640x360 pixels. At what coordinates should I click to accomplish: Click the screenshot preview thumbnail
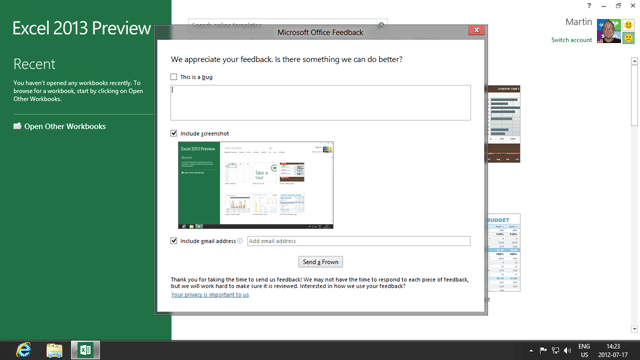pos(256,185)
